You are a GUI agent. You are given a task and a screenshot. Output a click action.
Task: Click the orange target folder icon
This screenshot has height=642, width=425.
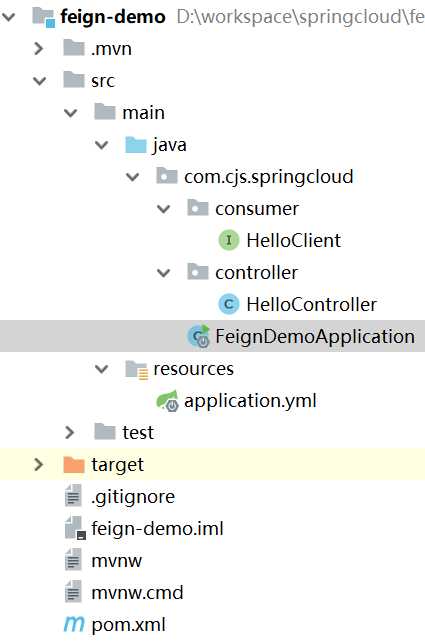click(x=74, y=464)
